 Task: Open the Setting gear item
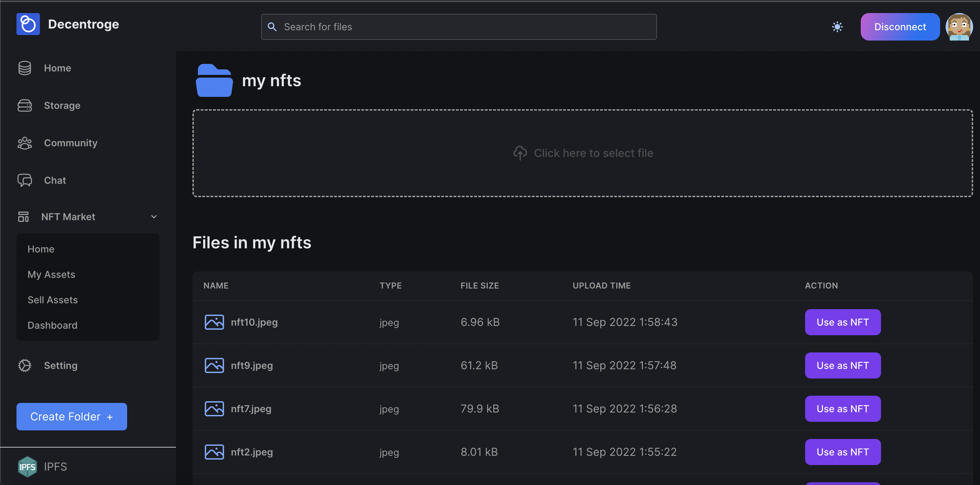click(60, 365)
